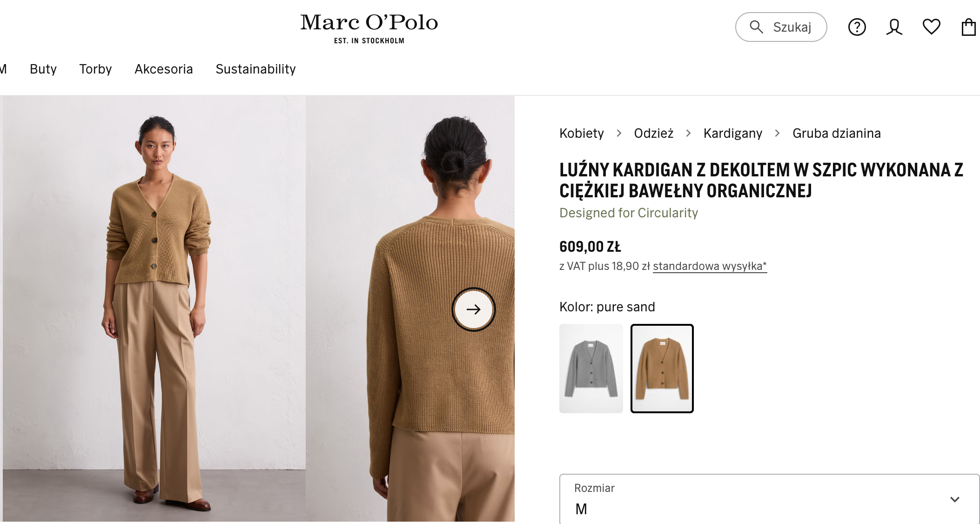Open the Akcesoria menu item

pos(164,69)
